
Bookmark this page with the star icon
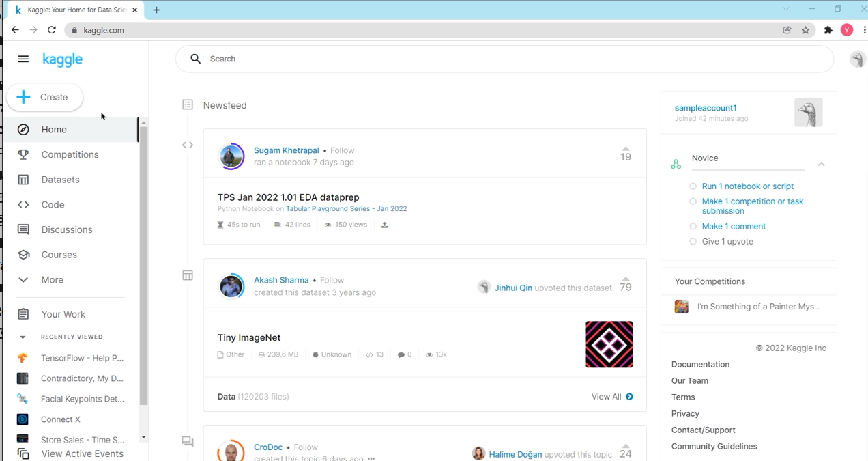coord(806,30)
